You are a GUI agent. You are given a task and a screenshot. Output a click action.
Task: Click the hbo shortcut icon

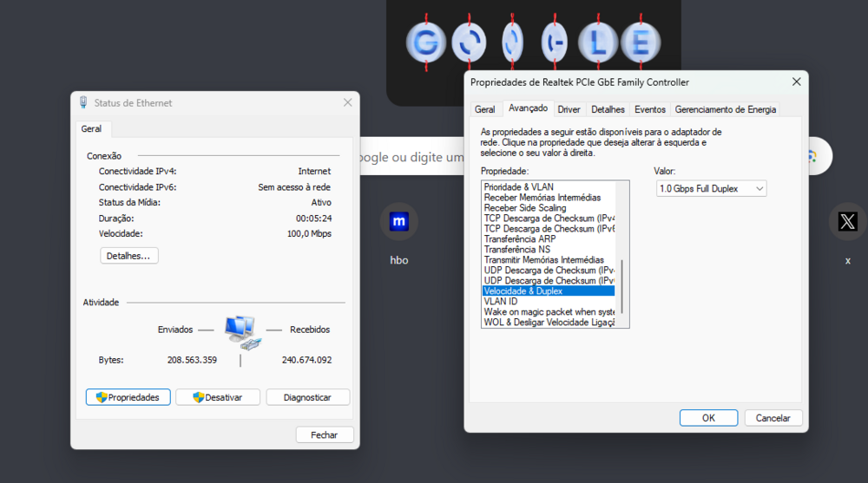coord(399,221)
